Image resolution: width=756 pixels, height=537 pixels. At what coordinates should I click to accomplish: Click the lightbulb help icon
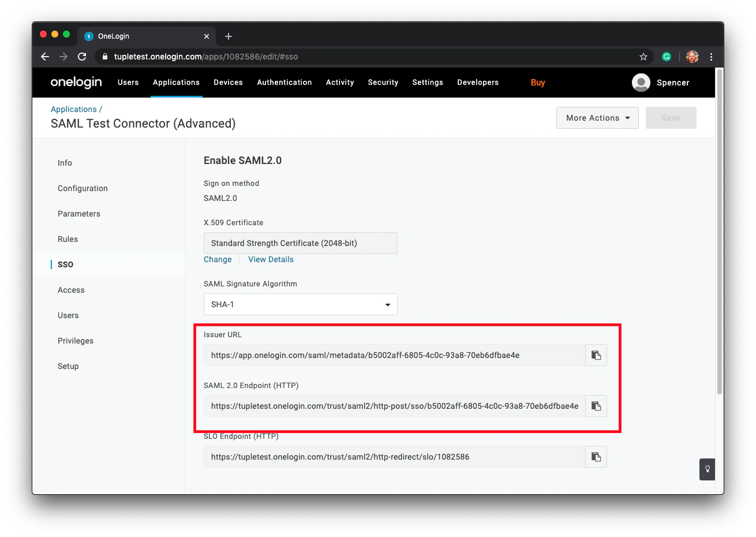(x=707, y=469)
